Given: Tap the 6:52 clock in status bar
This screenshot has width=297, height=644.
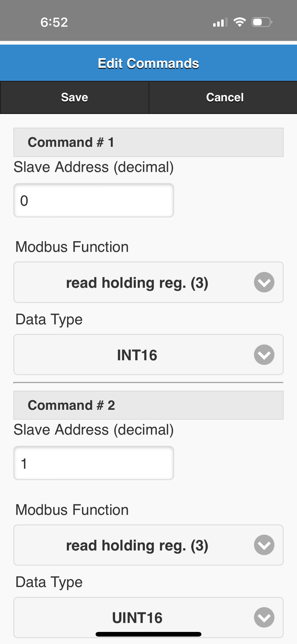Looking at the screenshot, I should (54, 22).
